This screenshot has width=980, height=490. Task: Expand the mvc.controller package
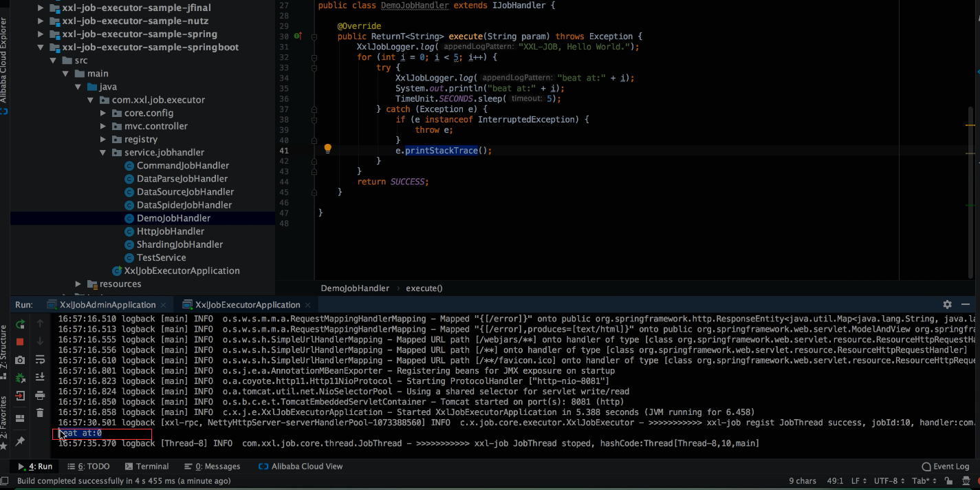click(x=103, y=126)
